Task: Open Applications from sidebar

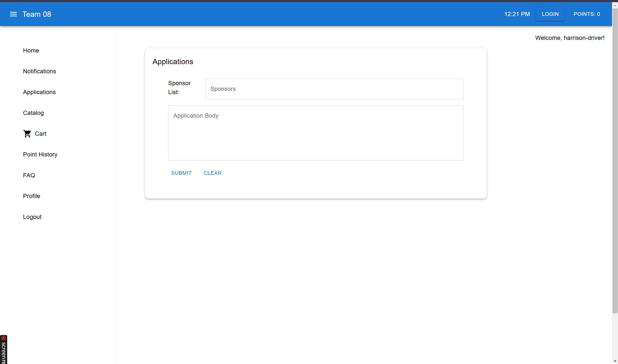Action: [39, 92]
